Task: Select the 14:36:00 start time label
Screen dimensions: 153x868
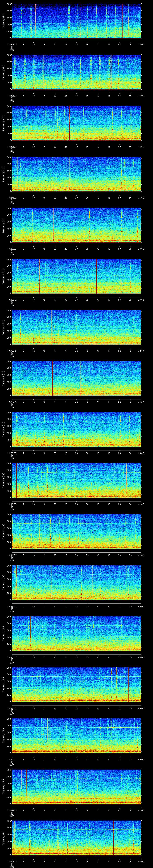Action: coord(12,300)
